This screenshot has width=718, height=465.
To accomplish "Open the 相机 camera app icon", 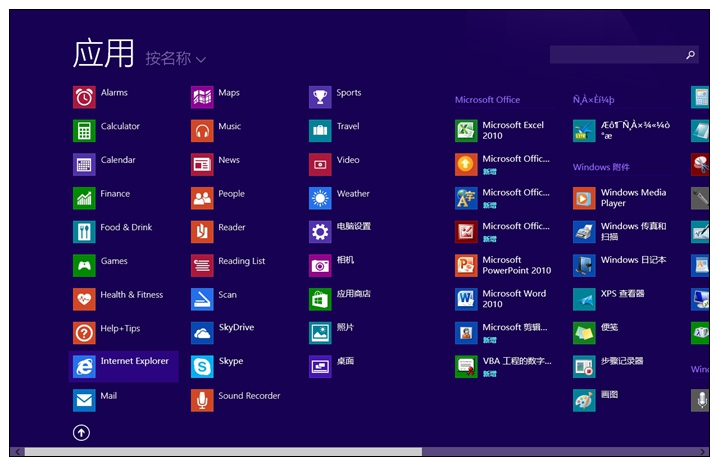I will [x=320, y=265].
